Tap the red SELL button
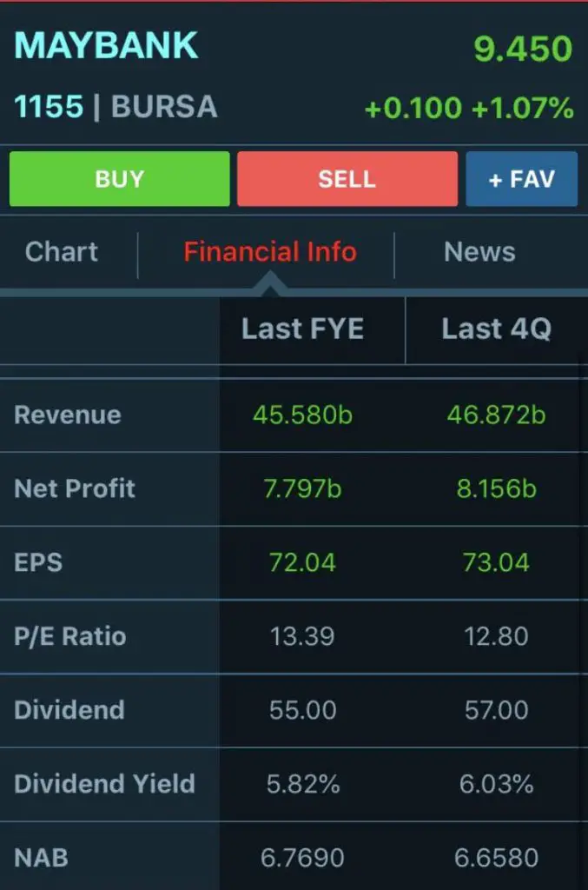588x890 pixels. tap(347, 179)
